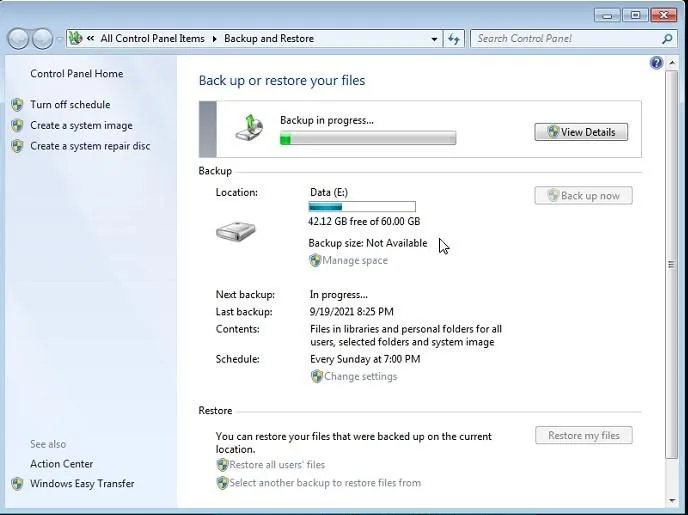Screen dimensions: 688x515
Task: Click the Data (E:) drive icon
Action: click(236, 232)
